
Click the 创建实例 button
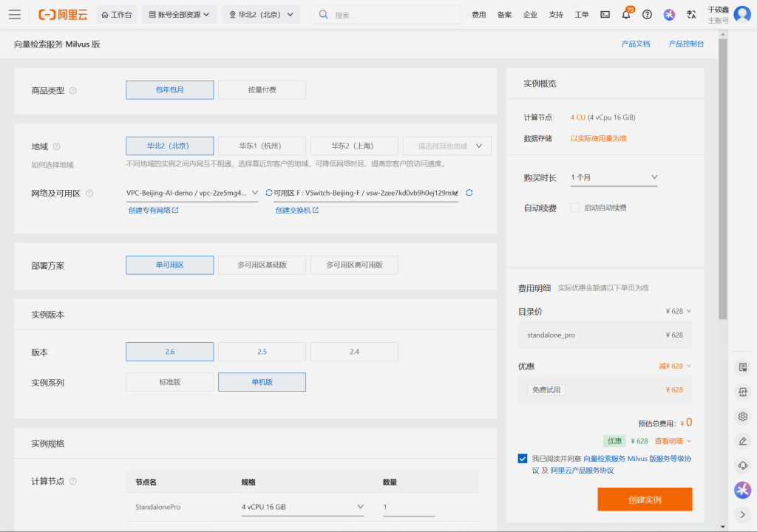coord(645,499)
